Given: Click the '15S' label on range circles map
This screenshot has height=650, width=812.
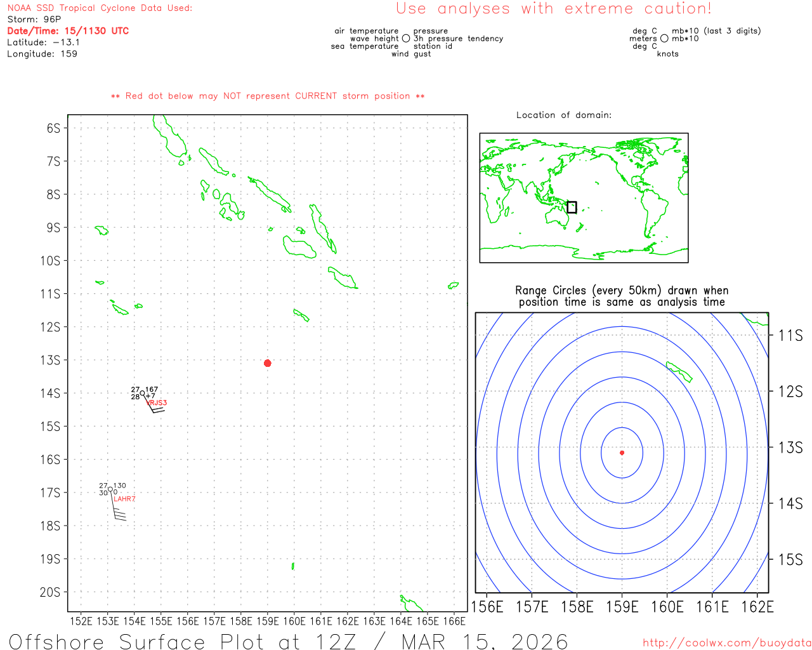Looking at the screenshot, I should coord(790,560).
